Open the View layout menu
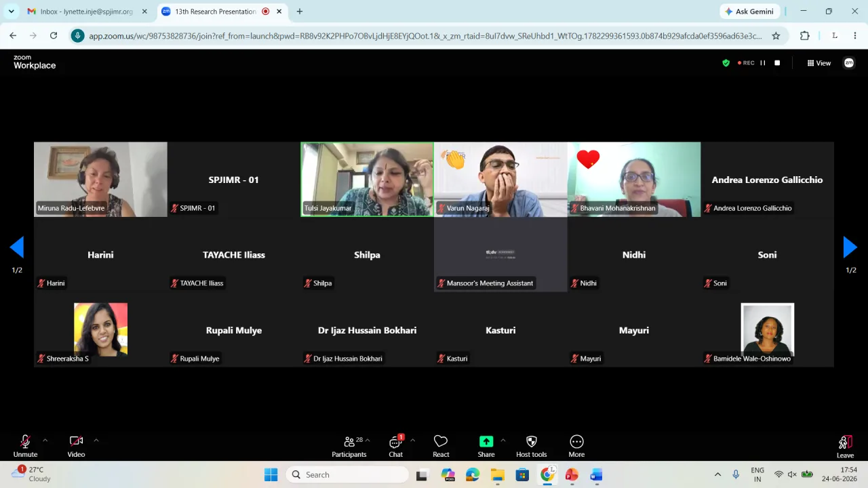Image resolution: width=868 pixels, height=488 pixels. click(818, 63)
